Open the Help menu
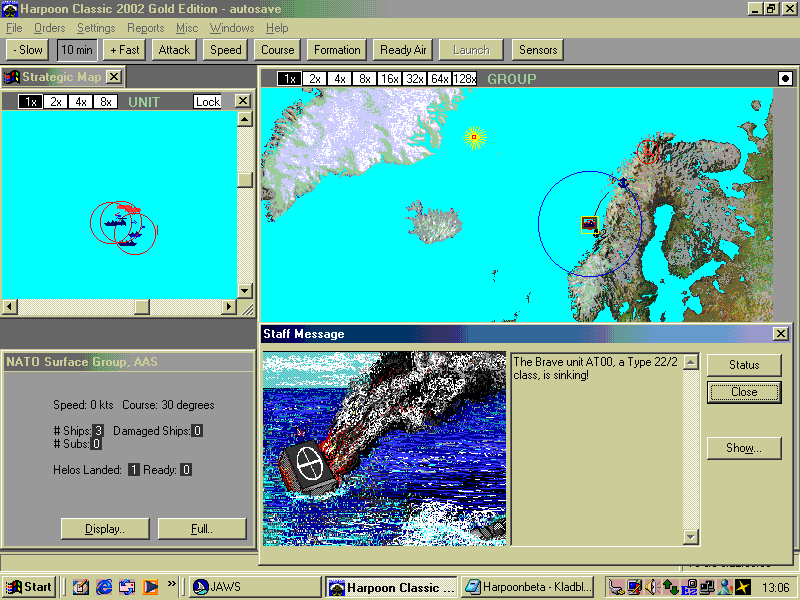The height and width of the screenshot is (600, 800). [277, 28]
